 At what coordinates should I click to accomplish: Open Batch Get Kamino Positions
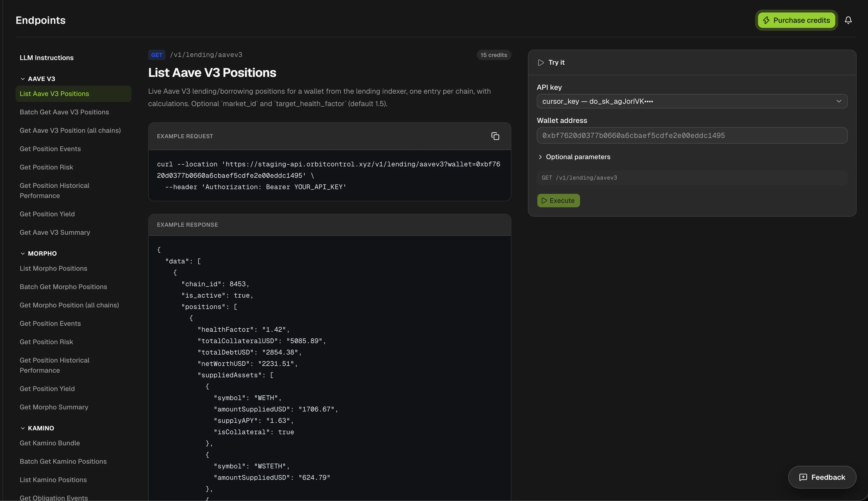(63, 461)
